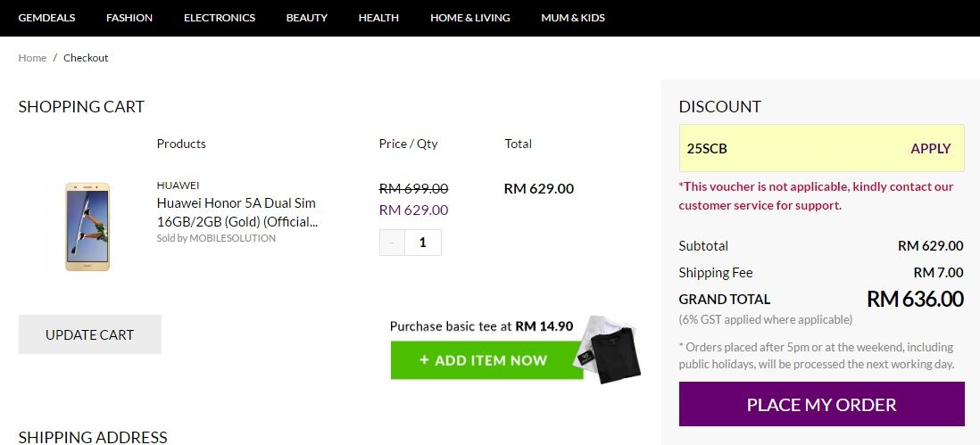
Task: Open the GEMDEALS menu
Action: point(46,18)
